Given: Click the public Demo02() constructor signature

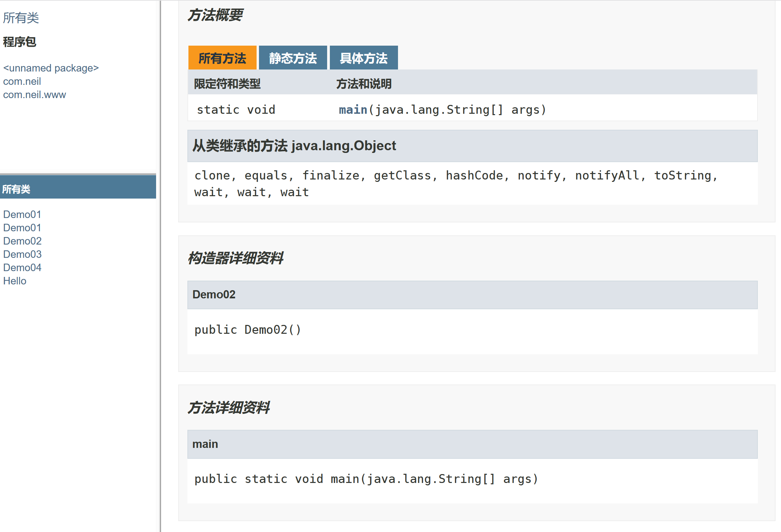Looking at the screenshot, I should pos(248,330).
